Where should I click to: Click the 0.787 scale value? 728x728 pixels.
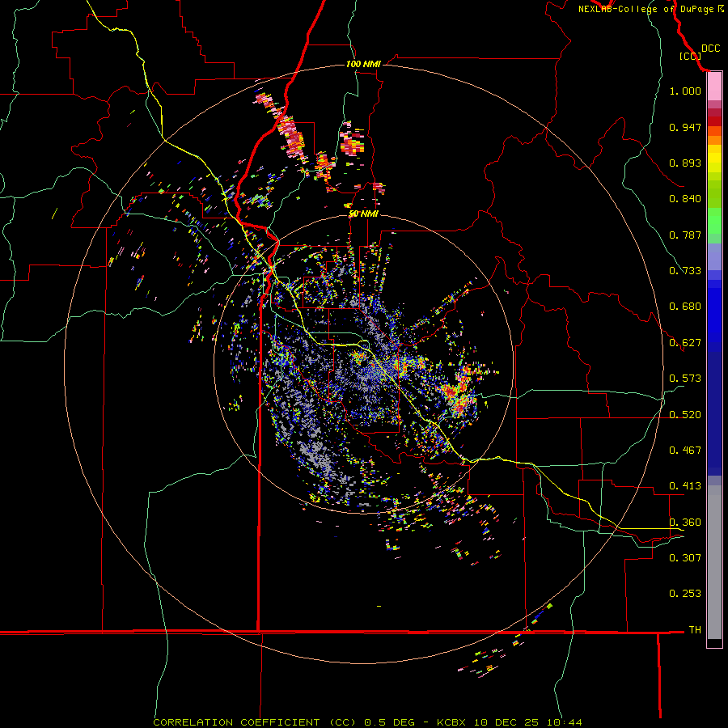pyautogui.click(x=685, y=235)
